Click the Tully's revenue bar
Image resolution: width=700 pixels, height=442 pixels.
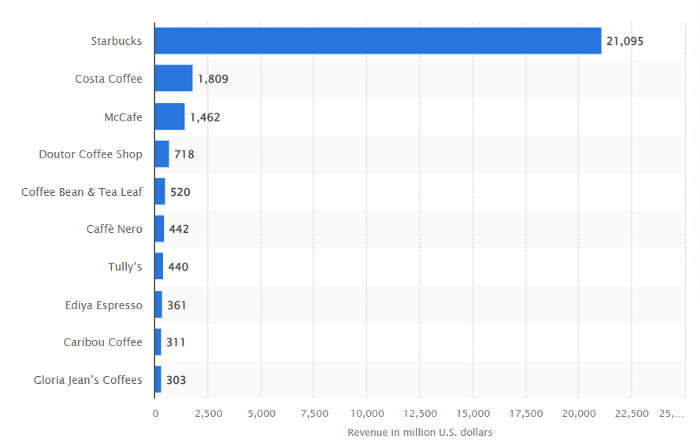pos(159,266)
